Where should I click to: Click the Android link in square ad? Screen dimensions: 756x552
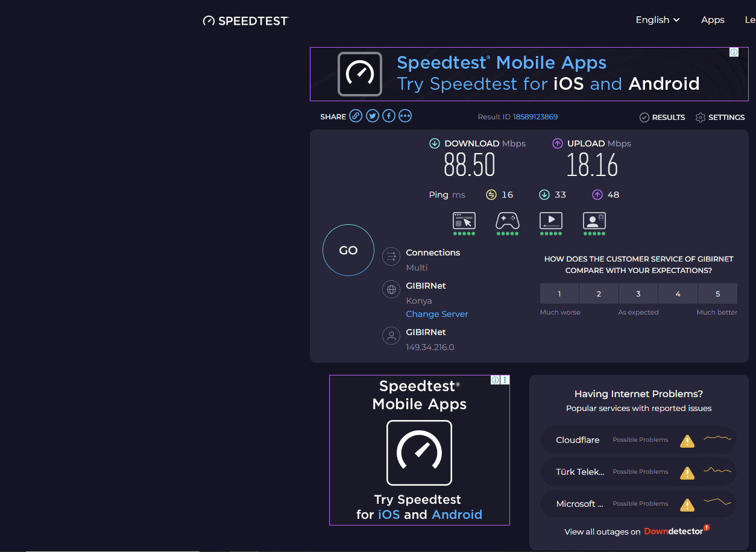(x=457, y=515)
